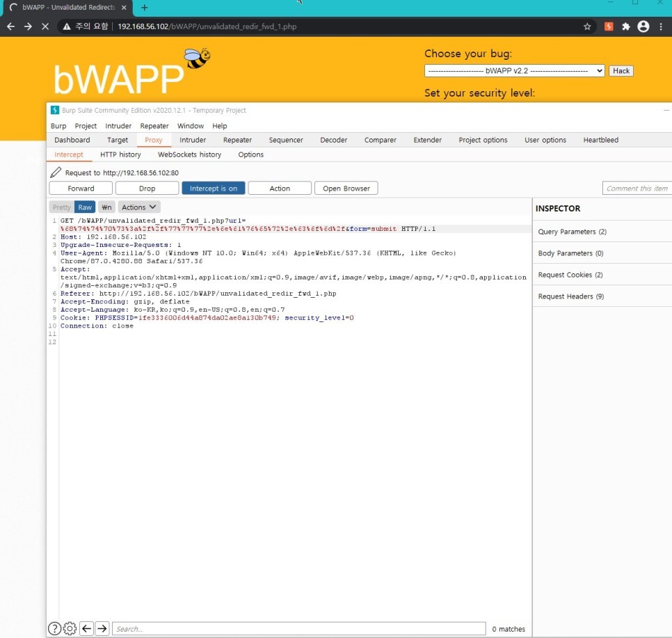Open proxy Options sub-tab

click(x=250, y=154)
